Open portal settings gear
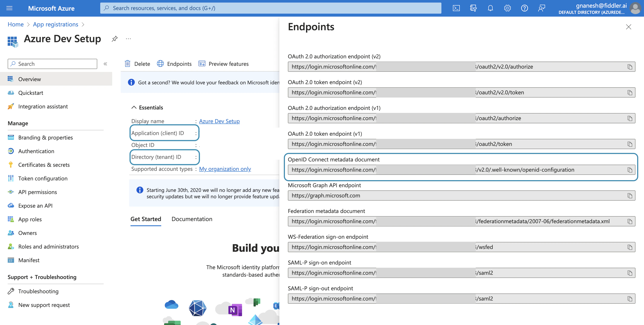 (507, 8)
